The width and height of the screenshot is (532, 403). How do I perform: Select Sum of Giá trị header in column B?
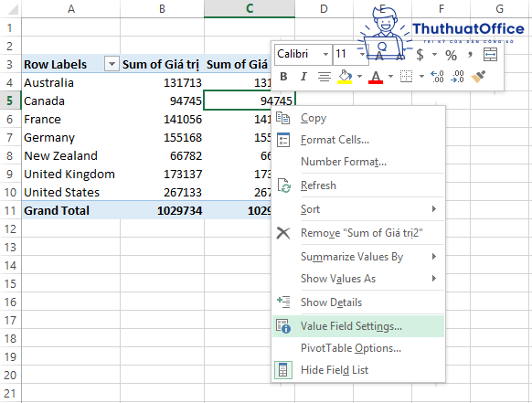click(x=162, y=64)
